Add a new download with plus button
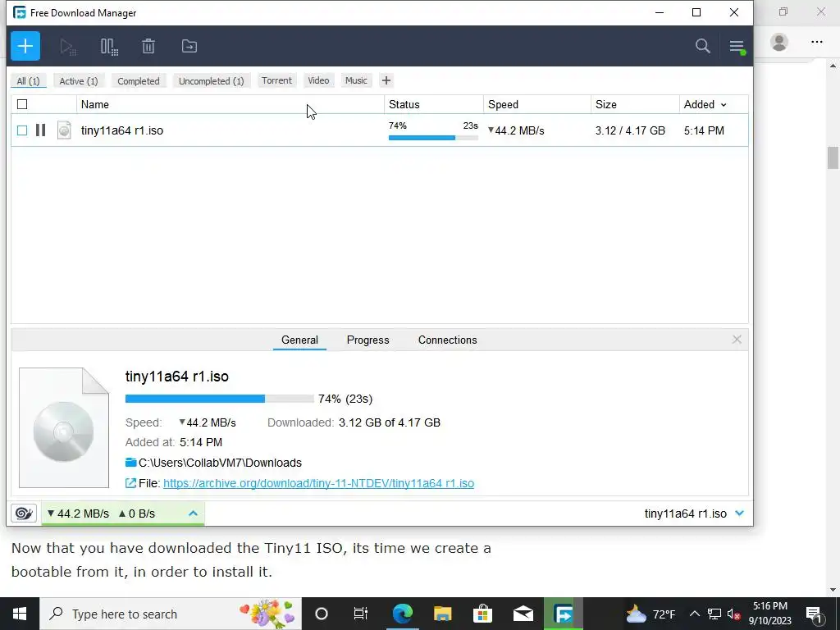Screen dimensions: 840x630 [x=25, y=46]
